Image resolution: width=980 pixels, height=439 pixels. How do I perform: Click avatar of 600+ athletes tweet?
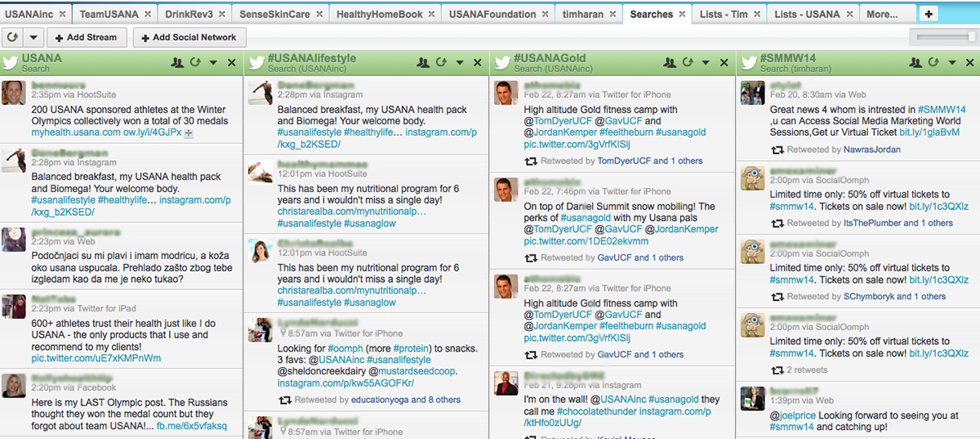click(14, 307)
